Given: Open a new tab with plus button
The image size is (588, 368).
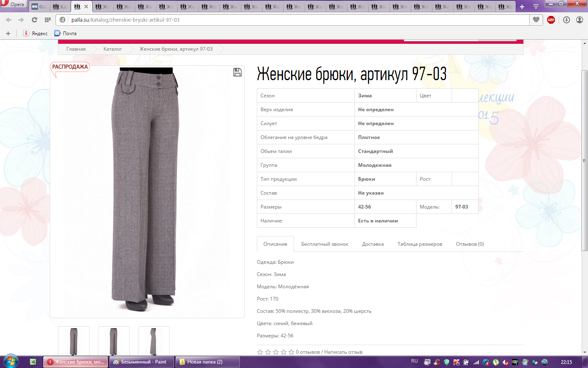Looking at the screenshot, I should [522, 7].
